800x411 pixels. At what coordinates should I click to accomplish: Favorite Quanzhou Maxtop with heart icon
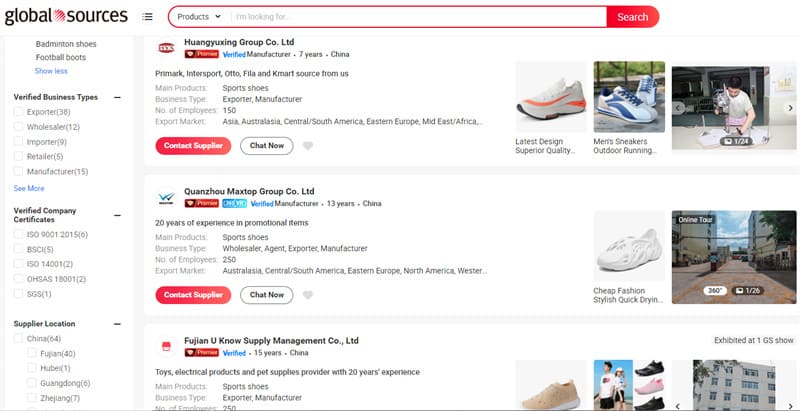tap(308, 295)
